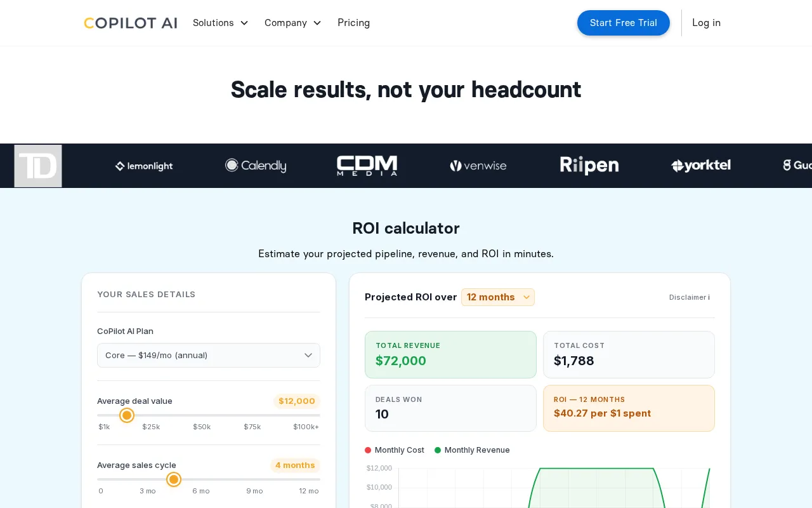Click the 4 months sales cycle badge

(295, 465)
